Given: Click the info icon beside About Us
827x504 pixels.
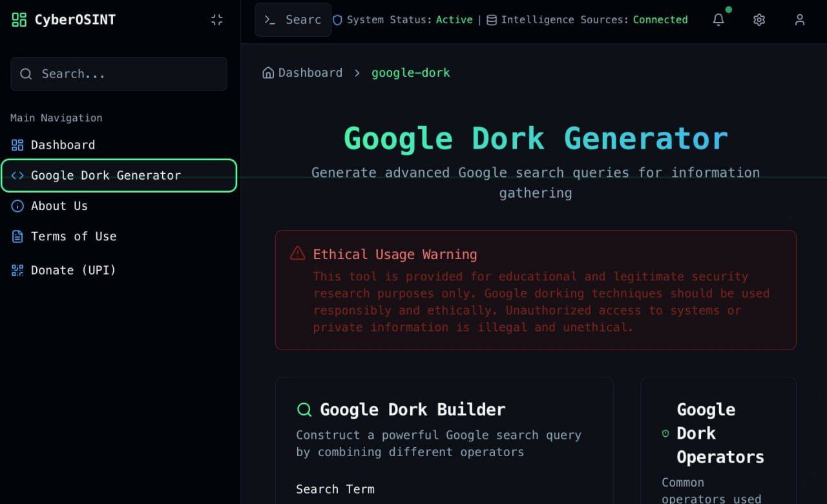Looking at the screenshot, I should (17, 205).
